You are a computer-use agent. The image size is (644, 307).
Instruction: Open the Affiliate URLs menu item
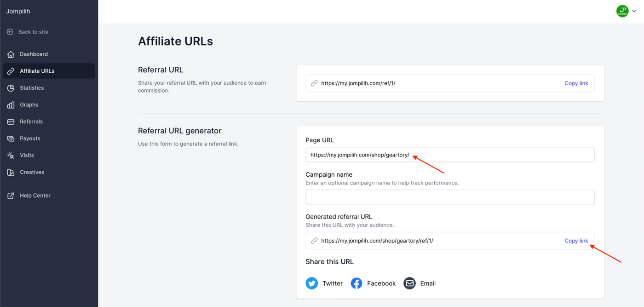(x=37, y=71)
